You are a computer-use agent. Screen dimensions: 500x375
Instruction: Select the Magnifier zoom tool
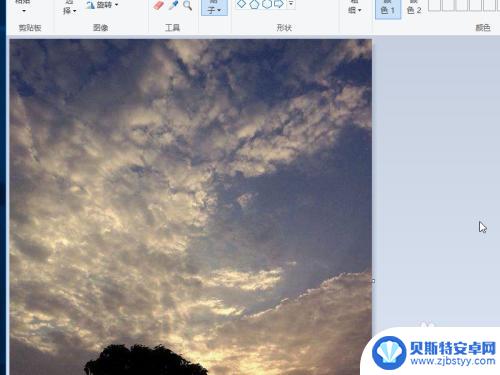(187, 5)
